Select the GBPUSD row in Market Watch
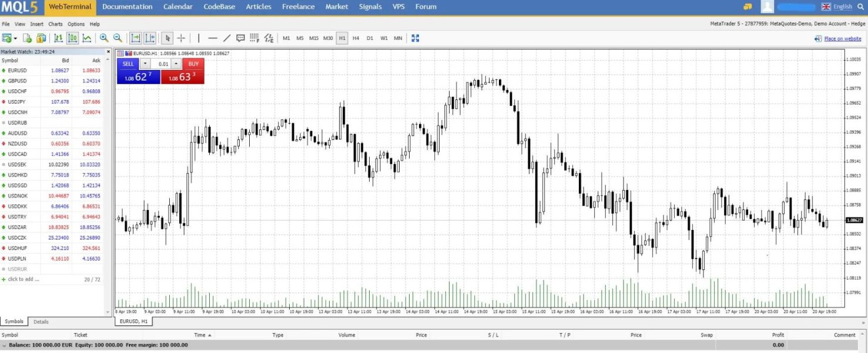This screenshot has height=353, width=868. point(52,81)
